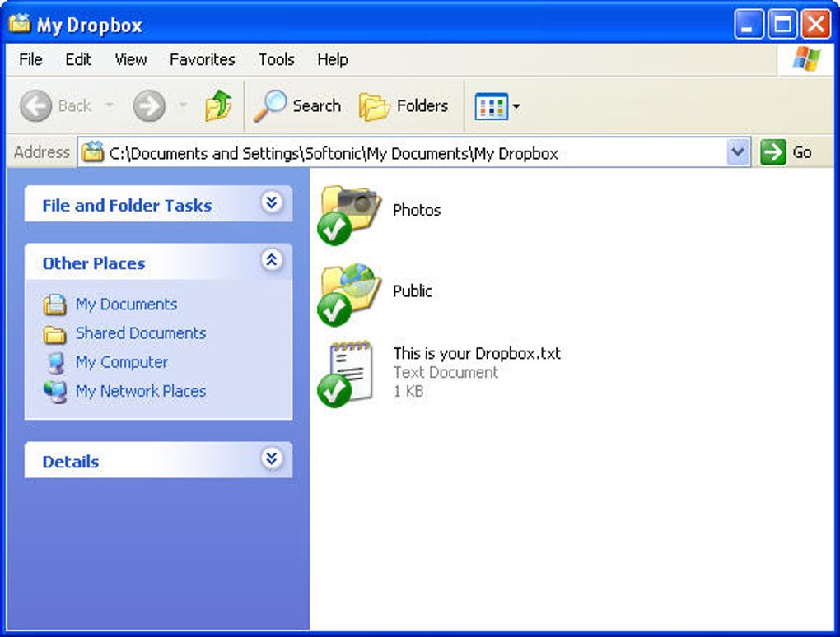Select the Public folder icon
Screen dimensions: 840x637
(348, 295)
